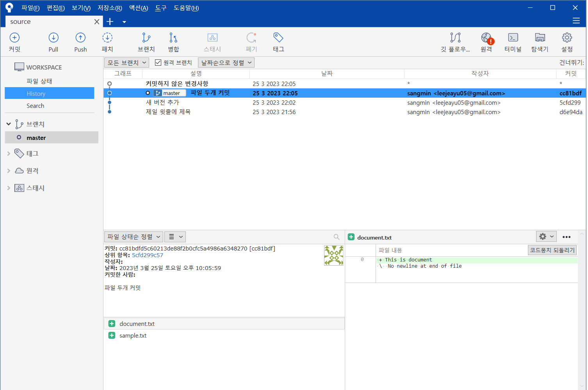The image size is (588, 390).
Task: Select the 새 버전 추가 commit row
Action: [x=344, y=102]
